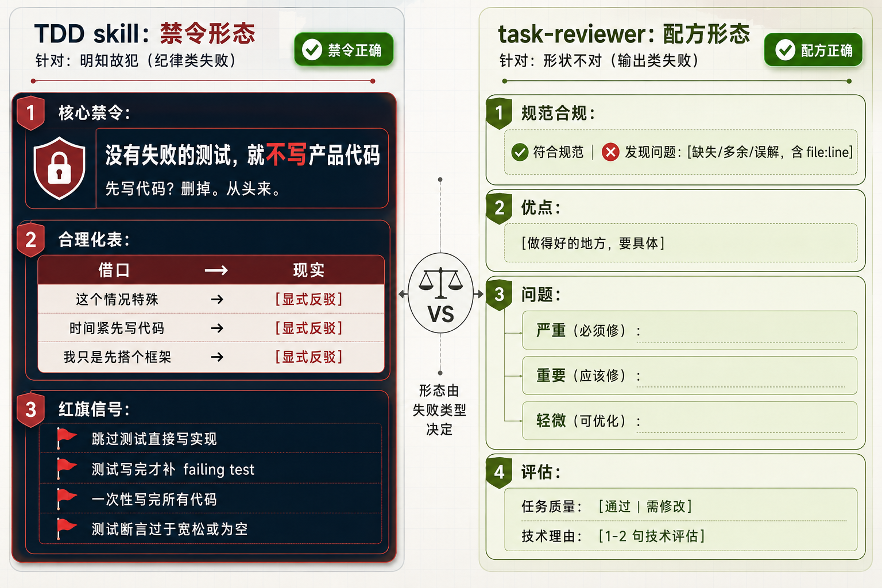Click the red number 1 badge 核心禁令
The width and height of the screenshot is (882, 588).
click(31, 113)
